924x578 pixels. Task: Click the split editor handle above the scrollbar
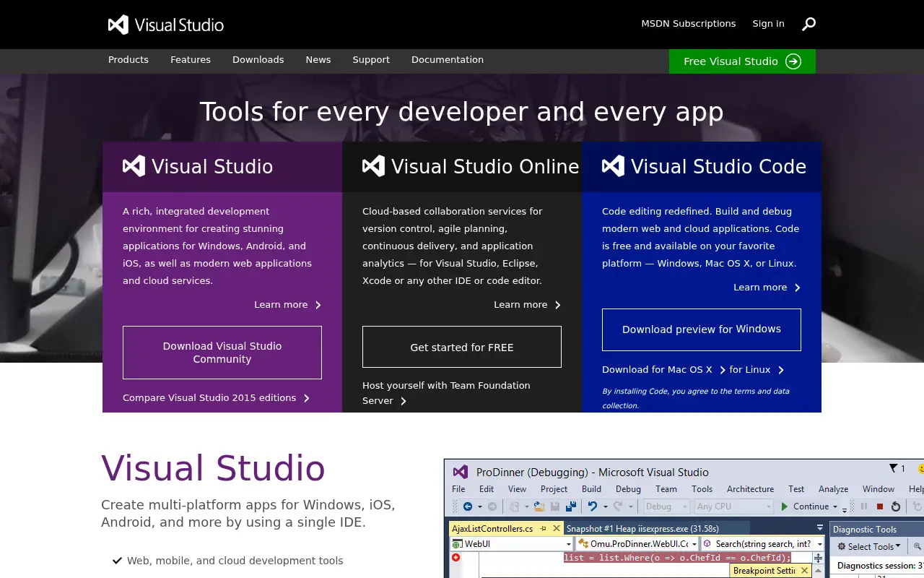pos(818,558)
